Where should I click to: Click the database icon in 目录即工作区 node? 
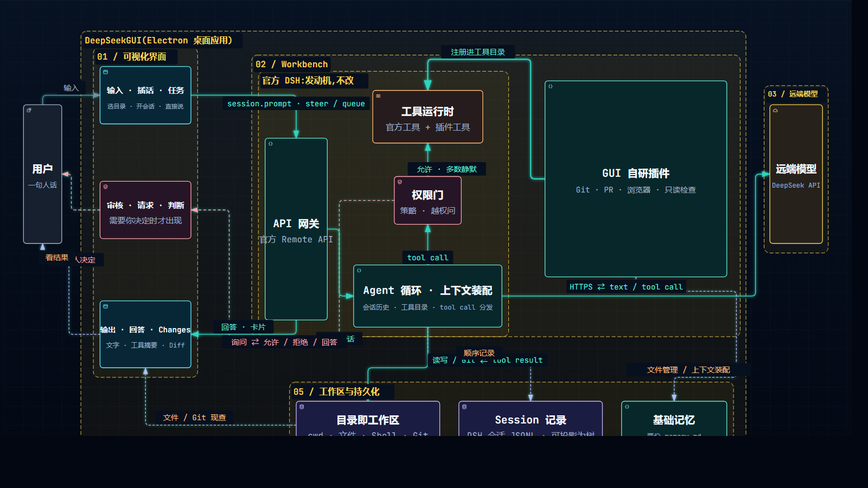pos(302,407)
